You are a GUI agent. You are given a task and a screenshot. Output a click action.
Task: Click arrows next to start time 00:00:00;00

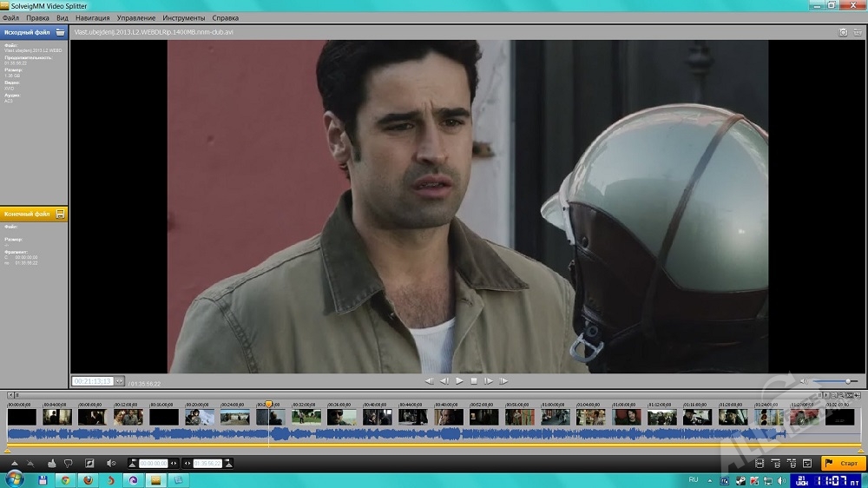[x=174, y=464]
